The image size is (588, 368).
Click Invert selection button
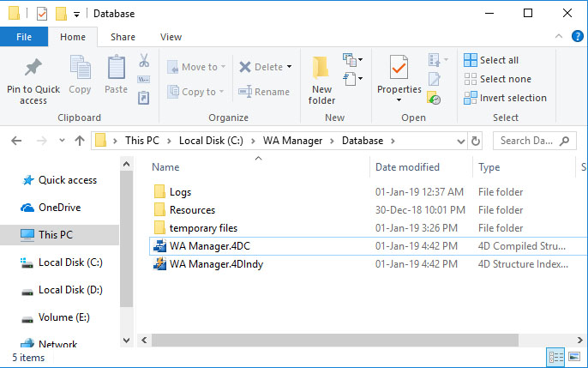point(505,98)
